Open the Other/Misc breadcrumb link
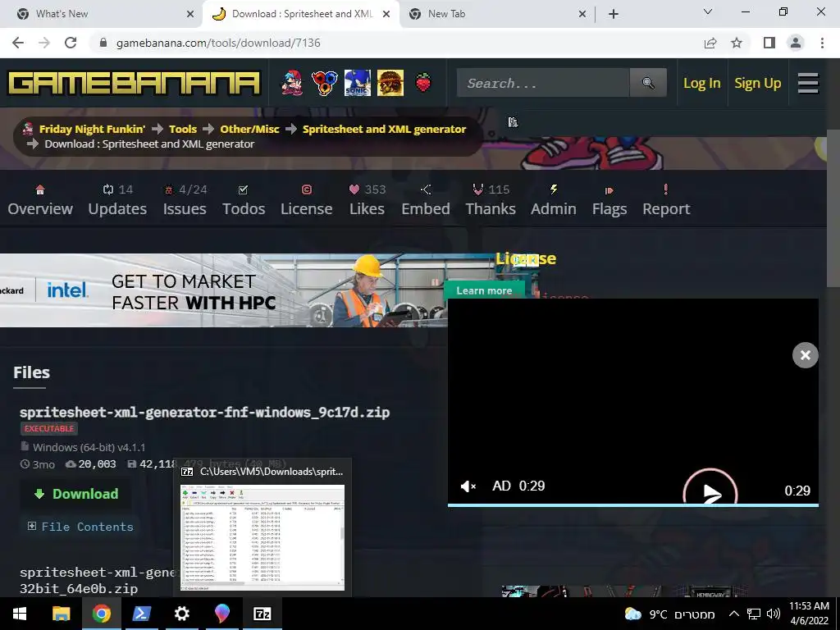Screen dimensions: 840x630 click(x=249, y=129)
